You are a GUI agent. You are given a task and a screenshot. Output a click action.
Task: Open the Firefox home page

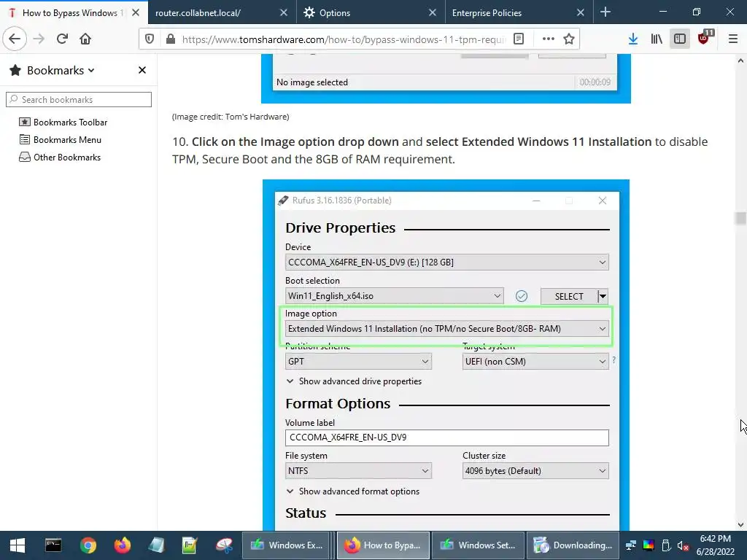85,39
